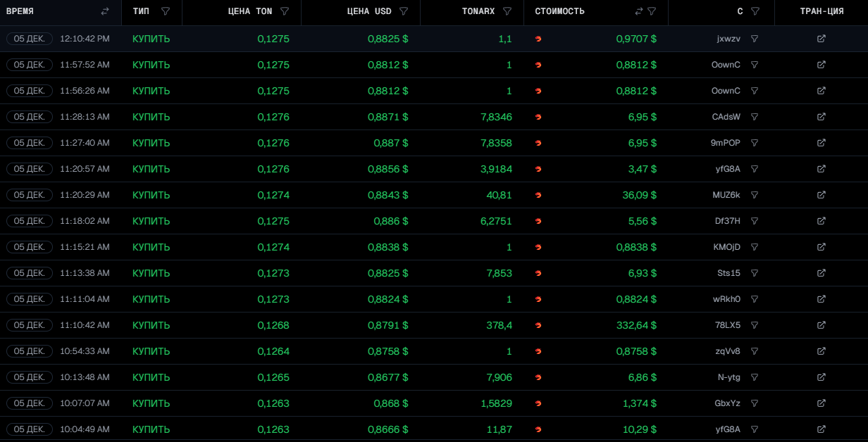Viewport: 868px width, 442px height.
Task: Open transaction link for Sts15 row
Action: [x=821, y=273]
